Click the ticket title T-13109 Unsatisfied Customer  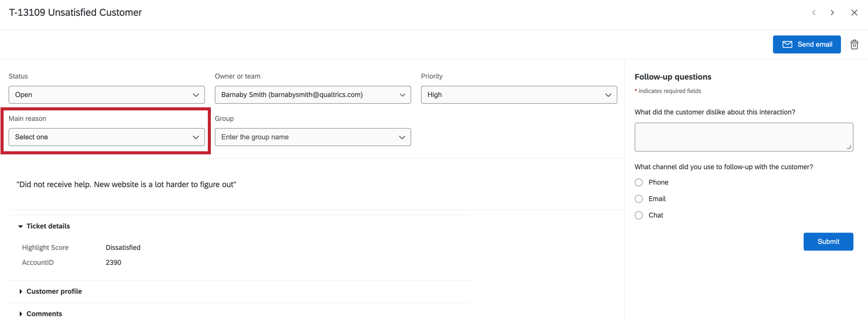(x=76, y=13)
